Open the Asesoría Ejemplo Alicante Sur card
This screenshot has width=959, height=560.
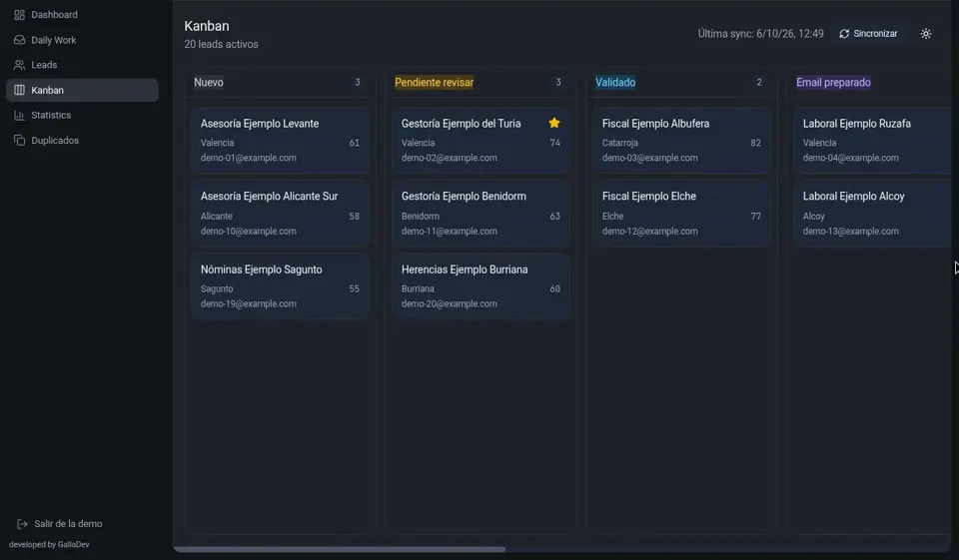(x=280, y=214)
